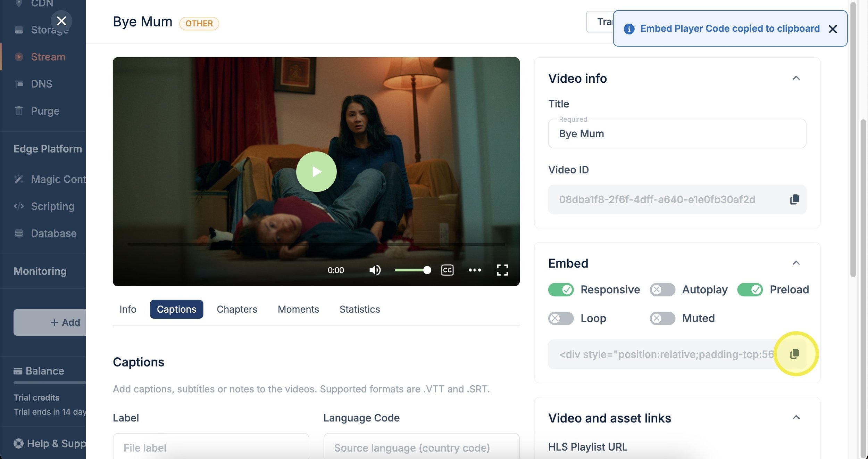Disable the Responsive embed toggle
The image size is (868, 459).
pos(561,289)
